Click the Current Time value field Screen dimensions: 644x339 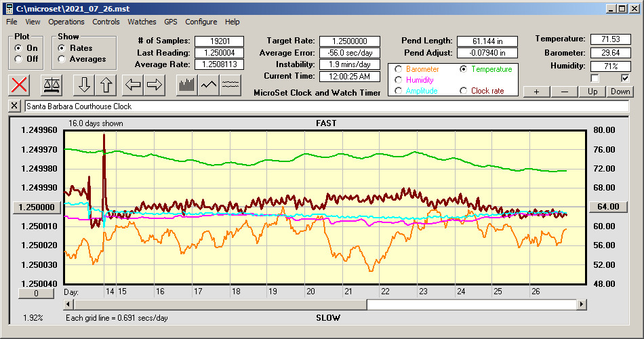tap(350, 76)
